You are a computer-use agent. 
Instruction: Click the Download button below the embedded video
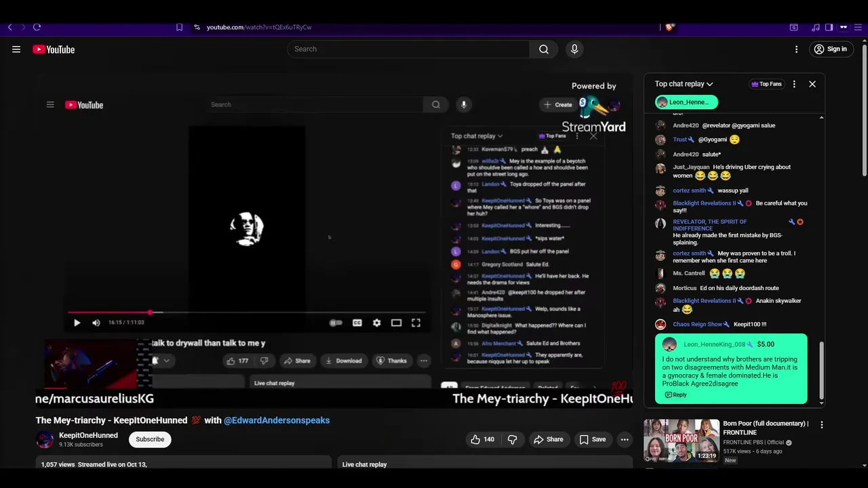pyautogui.click(x=344, y=361)
